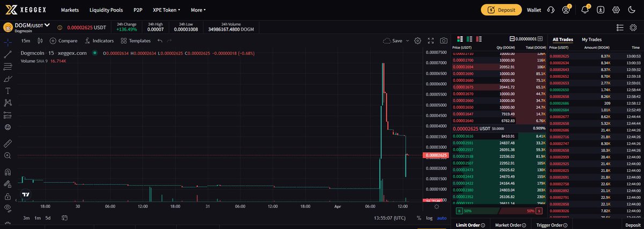Open trading panel layout settings gear
644x229 pixels.
[x=633, y=27]
